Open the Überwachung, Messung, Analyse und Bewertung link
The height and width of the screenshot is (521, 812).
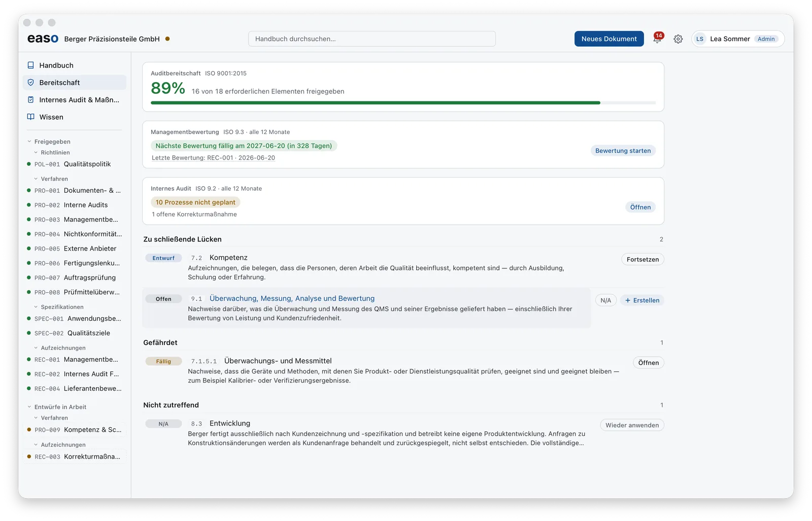(292, 298)
